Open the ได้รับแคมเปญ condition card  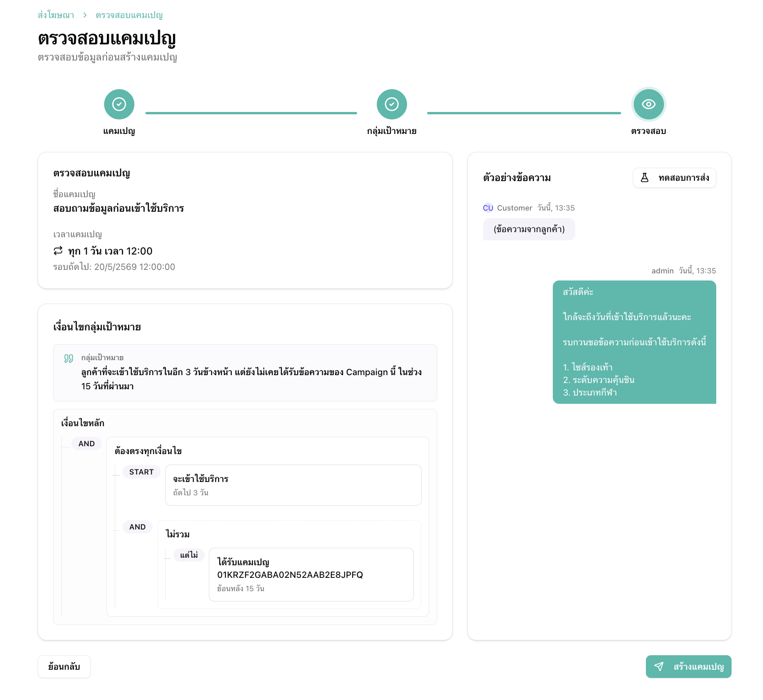click(x=311, y=575)
